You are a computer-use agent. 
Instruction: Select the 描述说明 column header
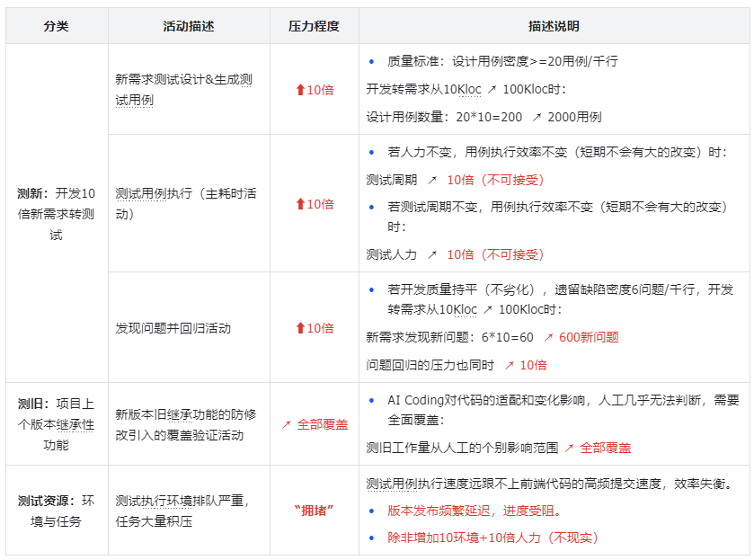click(x=554, y=26)
